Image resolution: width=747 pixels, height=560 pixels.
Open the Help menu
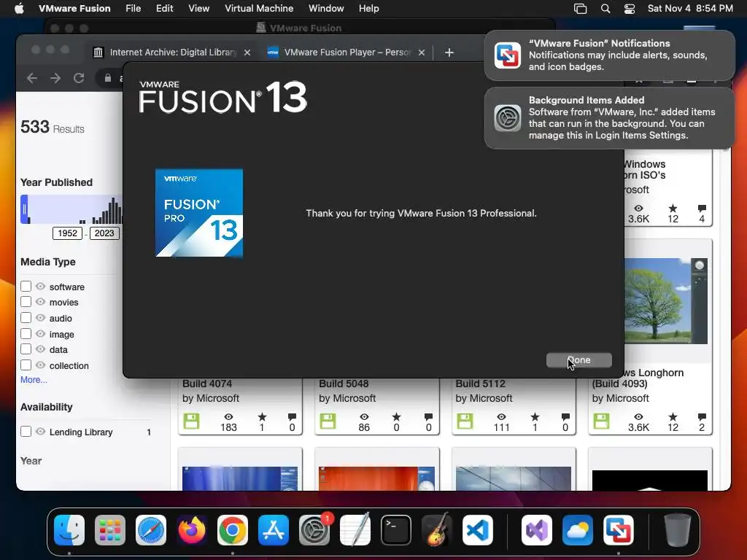(368, 9)
